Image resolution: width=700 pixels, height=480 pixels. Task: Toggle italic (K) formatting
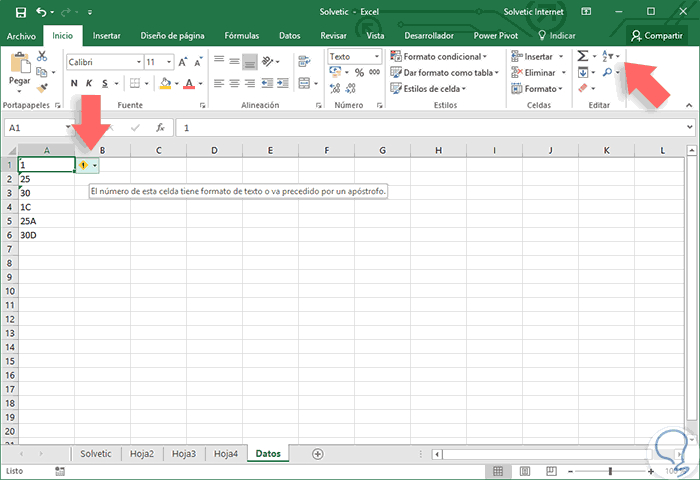click(89, 83)
